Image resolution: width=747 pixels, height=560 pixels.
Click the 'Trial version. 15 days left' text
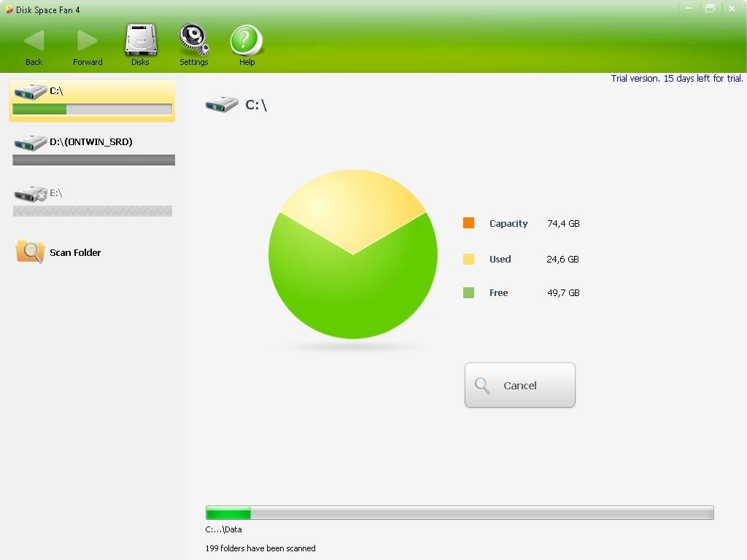point(677,79)
